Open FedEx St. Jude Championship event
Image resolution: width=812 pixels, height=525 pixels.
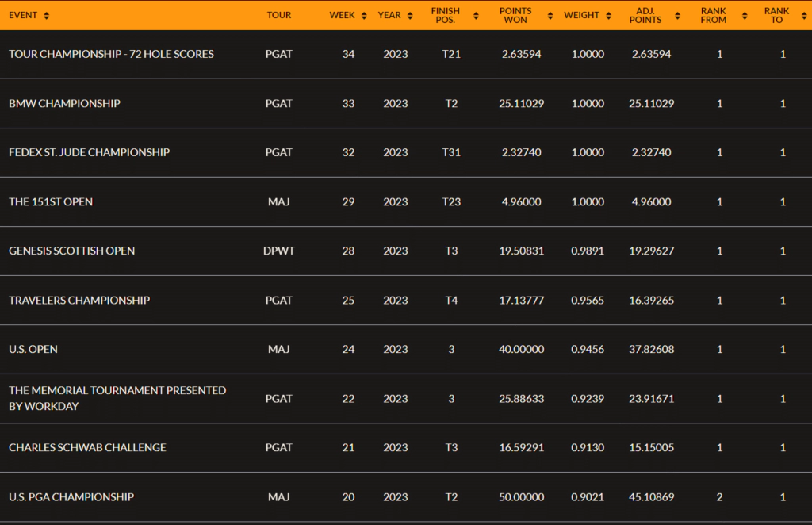tap(89, 152)
